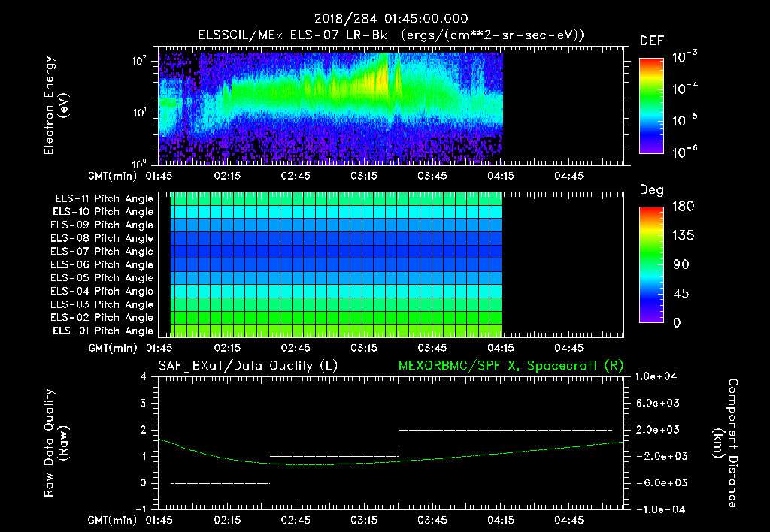Click the data quality line segment at value 0
The height and width of the screenshot is (532, 770).
click(x=220, y=483)
